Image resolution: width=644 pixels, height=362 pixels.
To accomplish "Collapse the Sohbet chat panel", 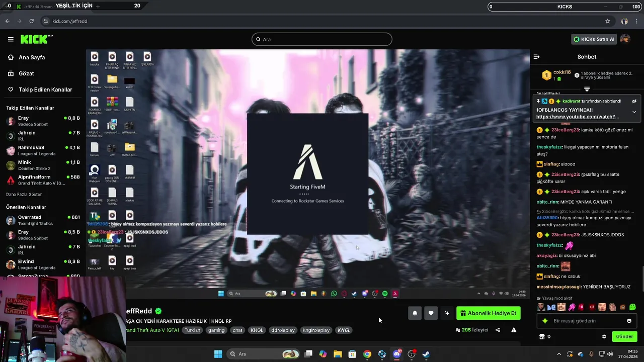I will [x=536, y=57].
